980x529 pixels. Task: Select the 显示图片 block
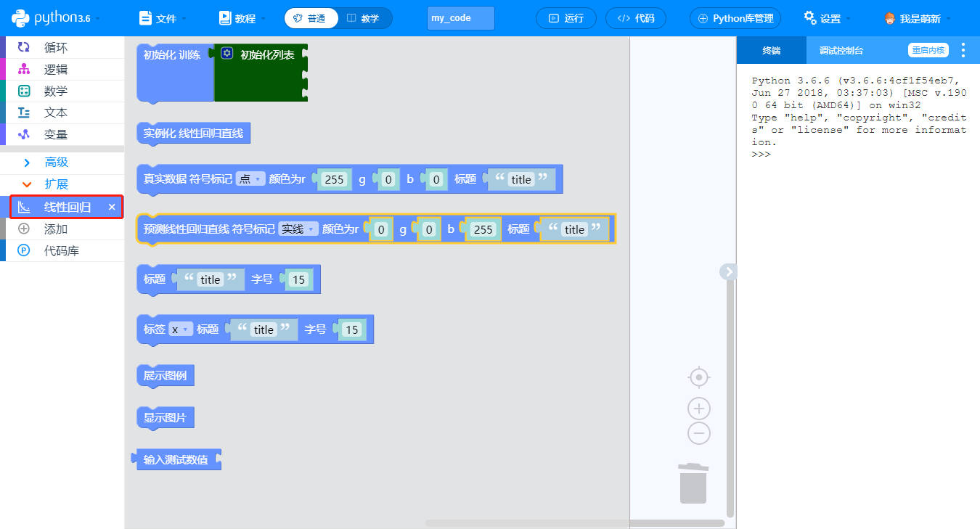[x=166, y=418]
